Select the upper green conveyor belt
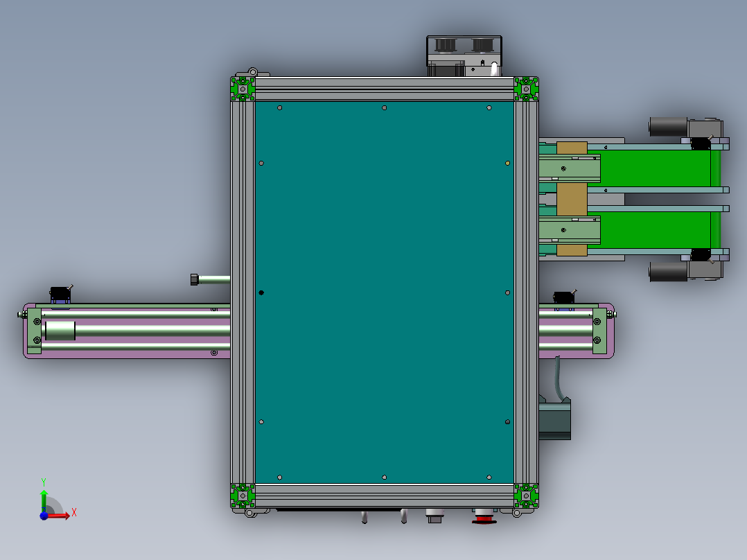Screen dimensions: 747x560 655,168
